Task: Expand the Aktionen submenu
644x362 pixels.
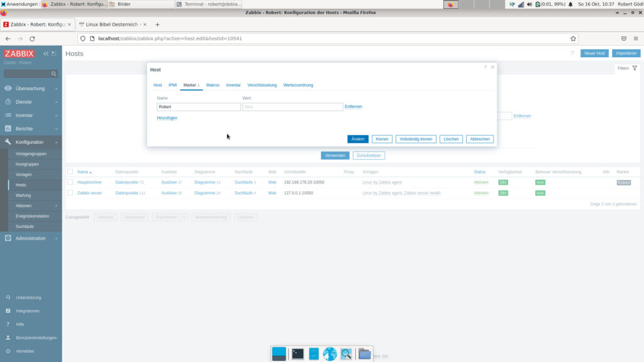Action: 56,206
